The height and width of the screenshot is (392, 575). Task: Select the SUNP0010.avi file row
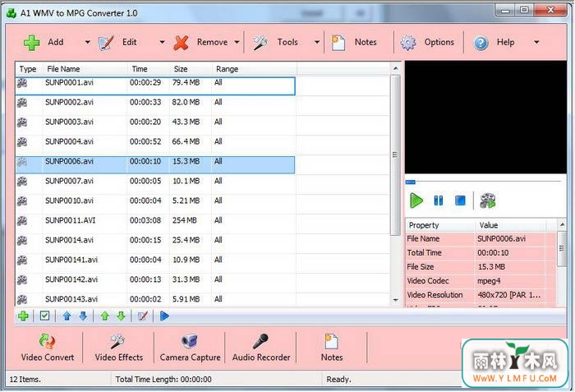coord(155,205)
